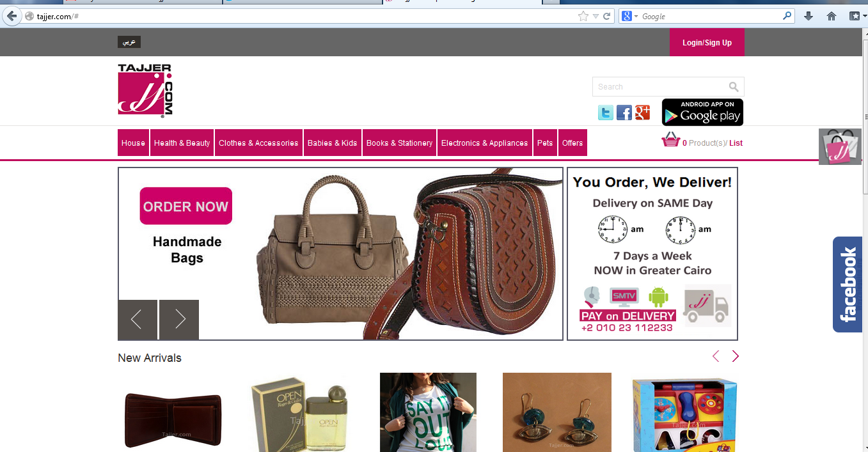
Task: Click the ORDER NOW banner button
Action: coord(186,206)
